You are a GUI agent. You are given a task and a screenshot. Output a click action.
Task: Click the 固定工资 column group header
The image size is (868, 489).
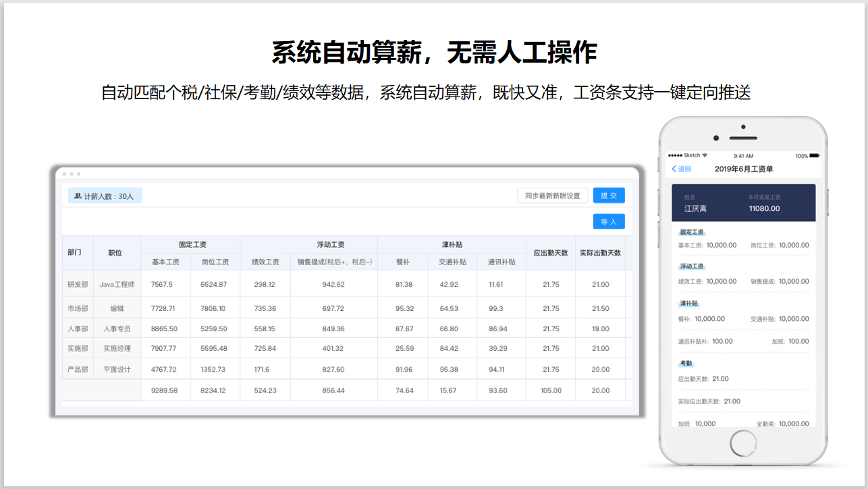click(192, 244)
